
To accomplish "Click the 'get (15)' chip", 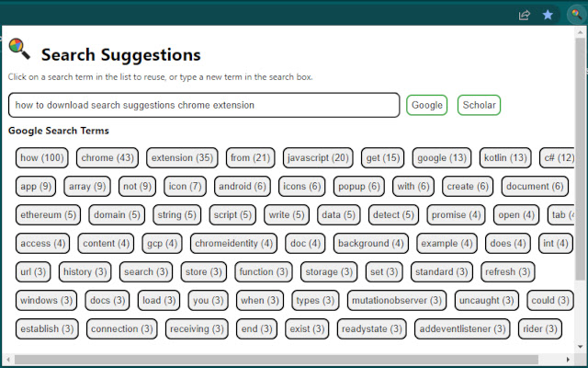I will point(382,157).
